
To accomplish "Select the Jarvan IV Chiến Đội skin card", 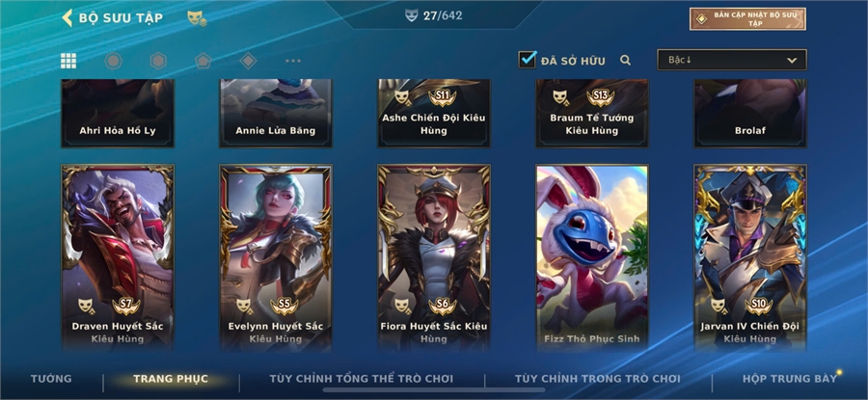I will tap(750, 257).
